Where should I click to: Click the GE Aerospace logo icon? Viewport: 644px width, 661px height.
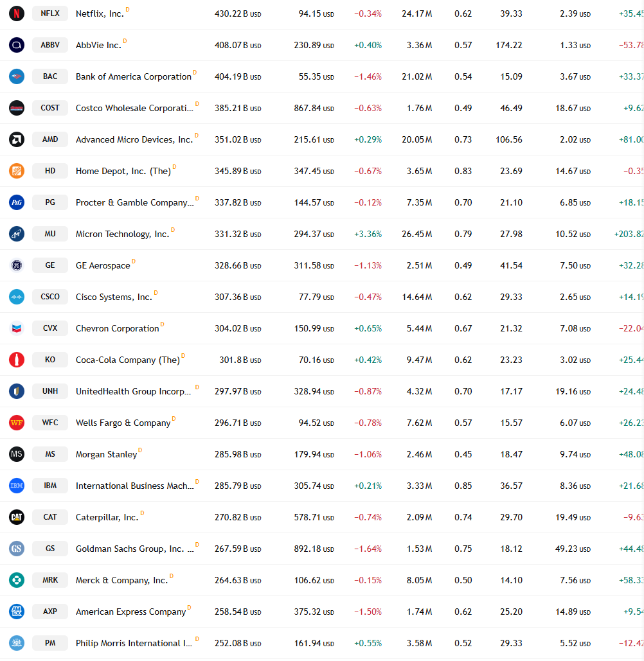point(17,265)
